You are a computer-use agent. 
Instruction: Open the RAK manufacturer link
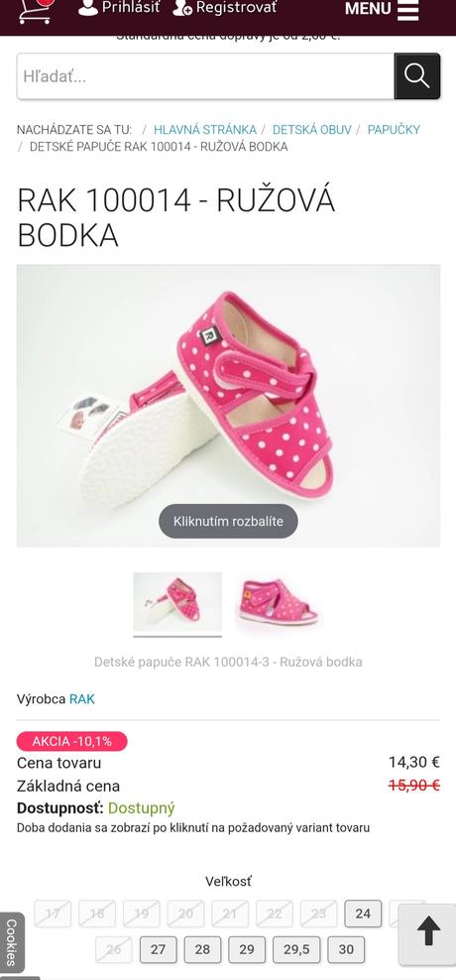point(82,698)
